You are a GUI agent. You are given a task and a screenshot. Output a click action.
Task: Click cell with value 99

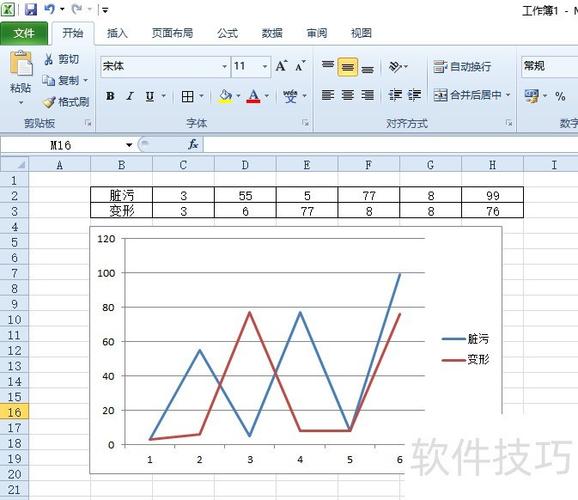point(492,195)
